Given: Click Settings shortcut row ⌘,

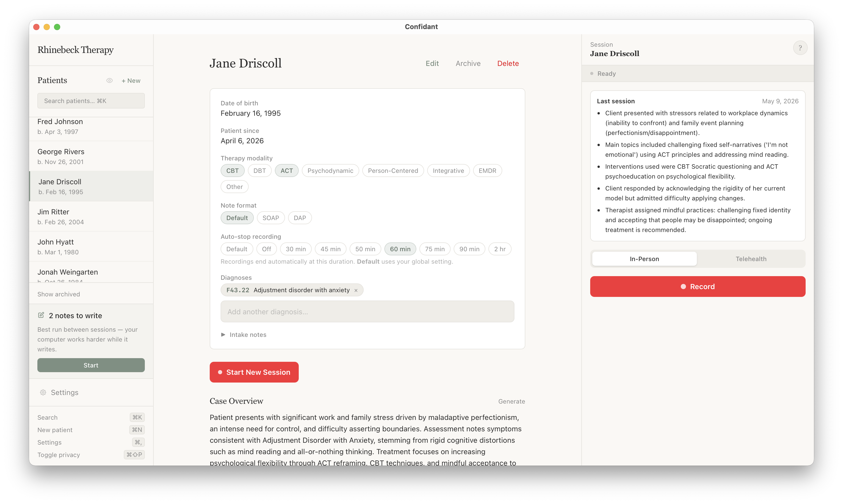Looking at the screenshot, I should point(91,442).
